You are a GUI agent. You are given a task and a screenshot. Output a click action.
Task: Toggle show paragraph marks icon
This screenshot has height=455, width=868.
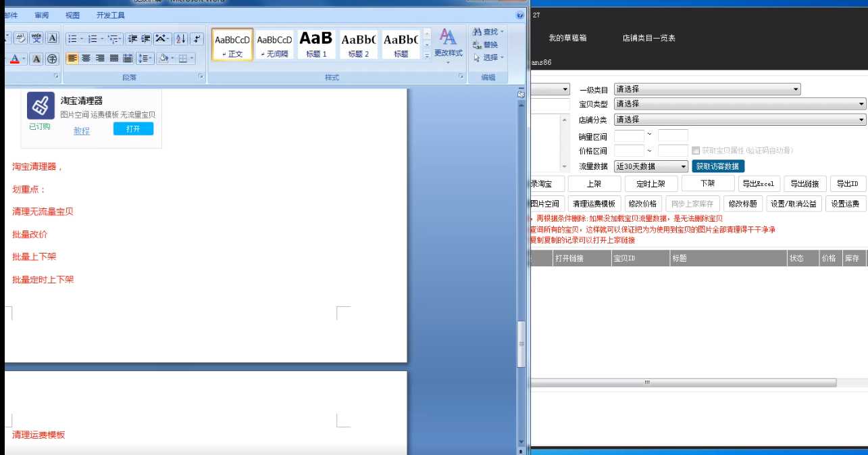click(x=197, y=39)
